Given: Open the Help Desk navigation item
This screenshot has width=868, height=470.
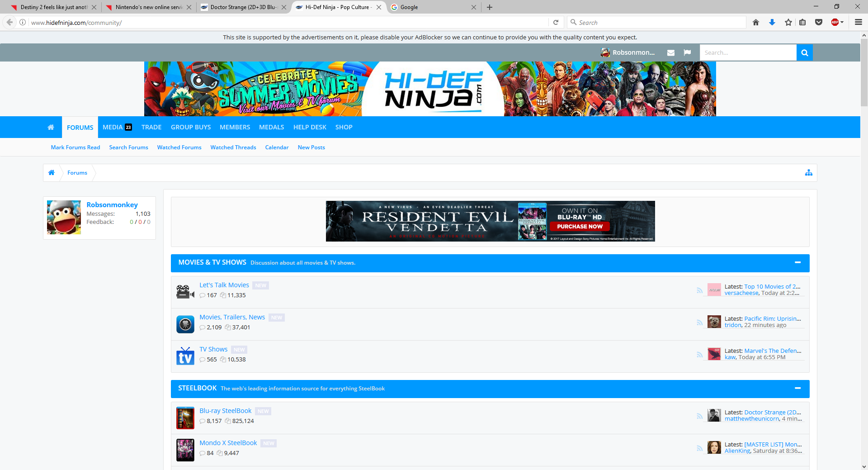Looking at the screenshot, I should [x=310, y=127].
